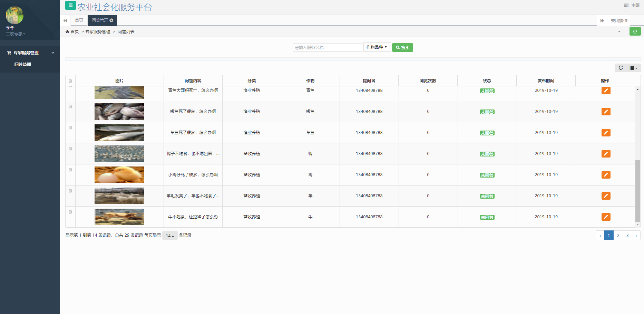Click the green 搜索 button
This screenshot has width=644, height=314.
tap(402, 47)
